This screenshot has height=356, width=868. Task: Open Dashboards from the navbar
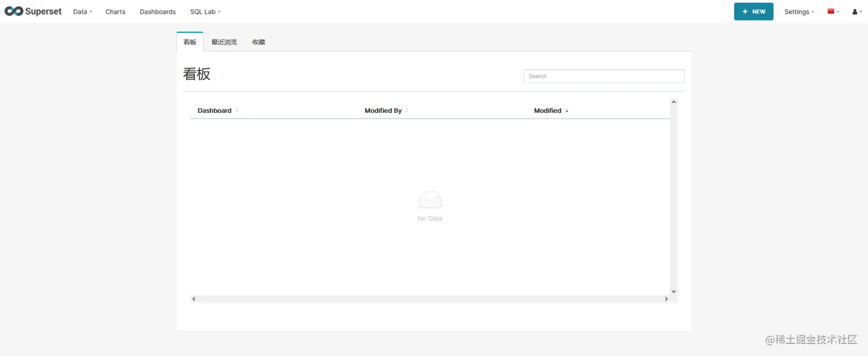(158, 11)
